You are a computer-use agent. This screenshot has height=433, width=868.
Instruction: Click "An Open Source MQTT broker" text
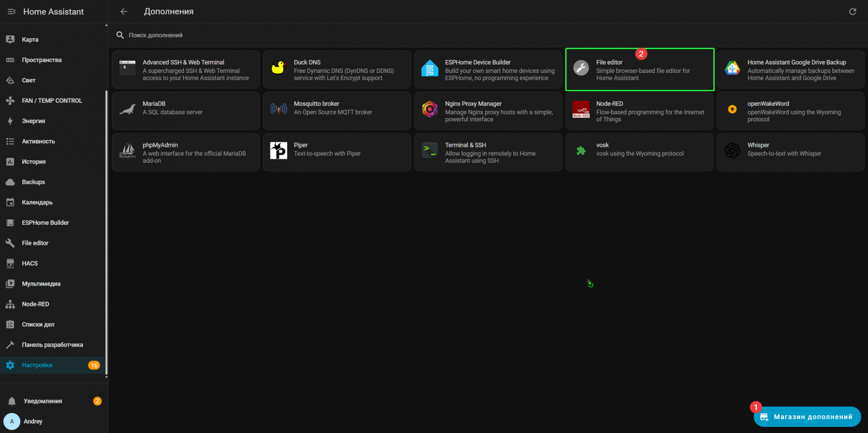(333, 112)
